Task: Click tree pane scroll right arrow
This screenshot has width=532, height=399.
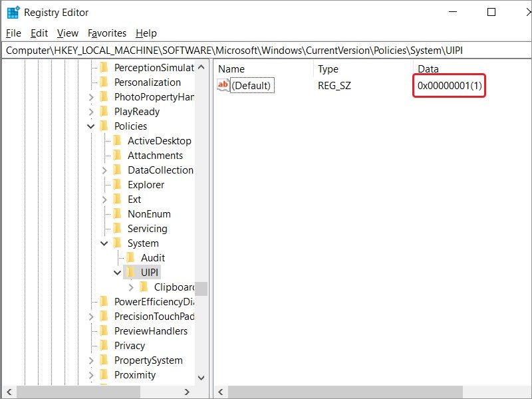Action: (x=187, y=392)
